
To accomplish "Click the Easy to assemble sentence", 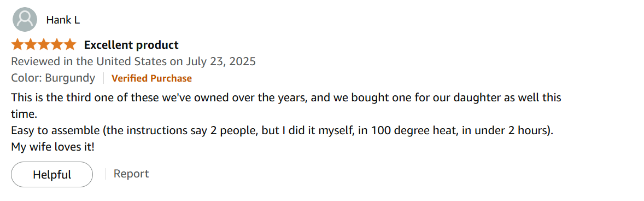I will tap(283, 131).
